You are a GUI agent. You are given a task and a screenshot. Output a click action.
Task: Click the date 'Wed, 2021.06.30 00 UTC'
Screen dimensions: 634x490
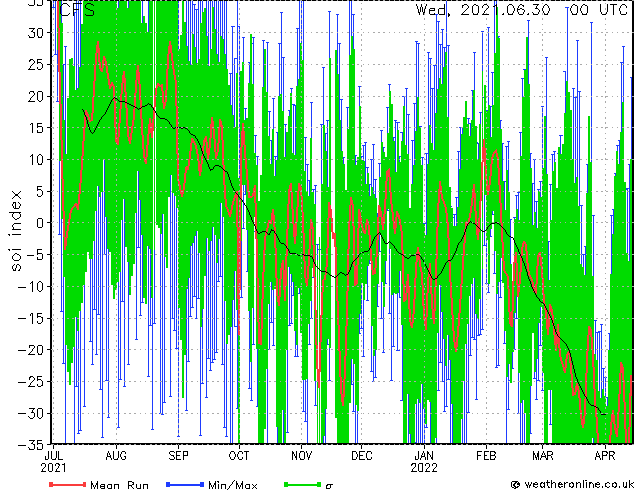tap(522, 9)
